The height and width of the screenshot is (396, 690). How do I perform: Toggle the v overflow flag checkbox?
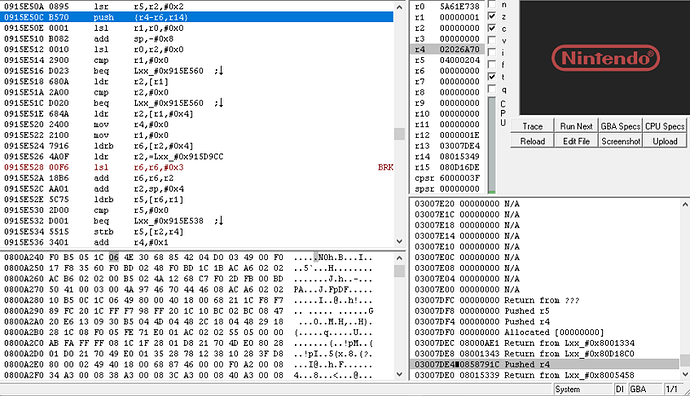pyautogui.click(x=492, y=40)
